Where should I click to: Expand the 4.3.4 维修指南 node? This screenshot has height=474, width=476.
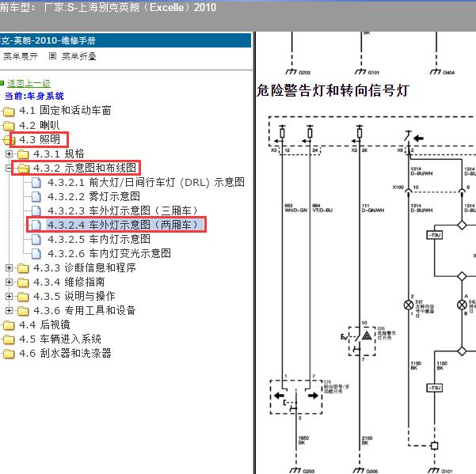9,282
